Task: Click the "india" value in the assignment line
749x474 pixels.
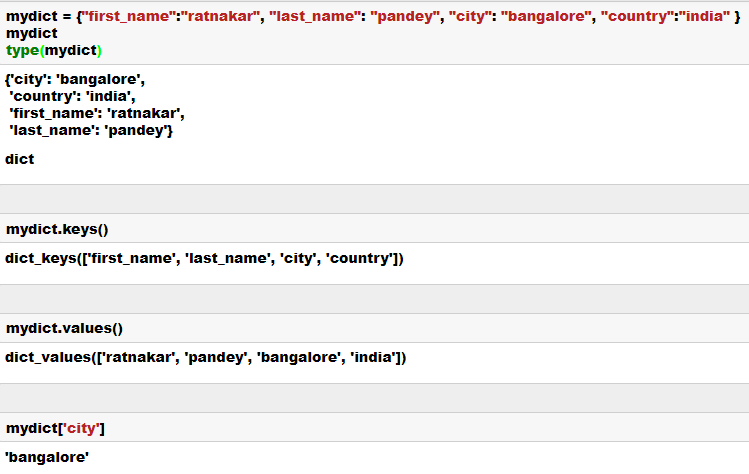Action: coord(701,17)
